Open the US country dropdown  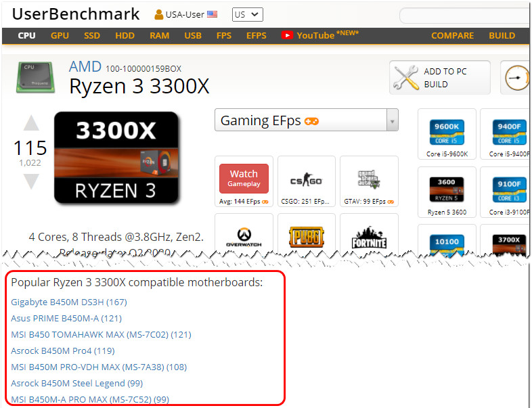tap(247, 15)
